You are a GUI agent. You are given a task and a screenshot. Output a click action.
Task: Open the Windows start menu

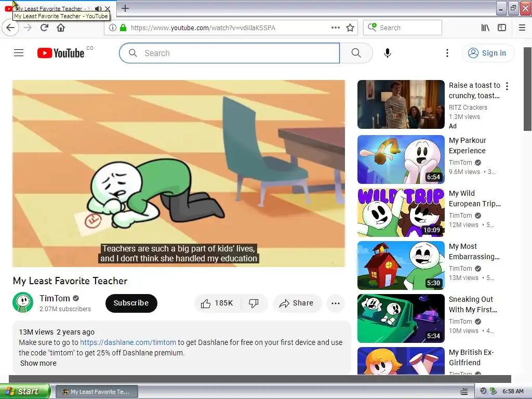click(x=25, y=391)
